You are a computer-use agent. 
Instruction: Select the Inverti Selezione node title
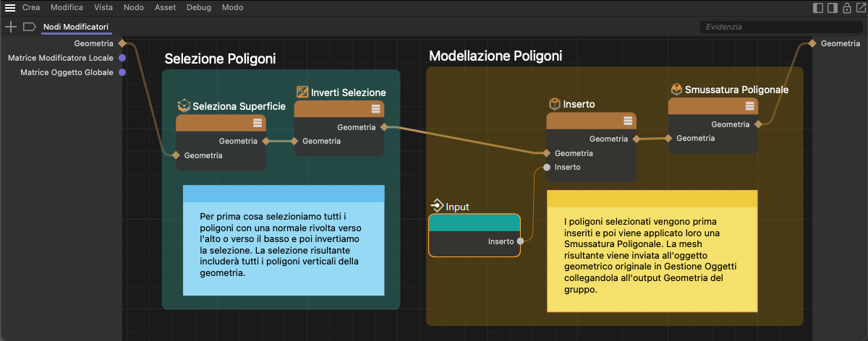pos(349,92)
